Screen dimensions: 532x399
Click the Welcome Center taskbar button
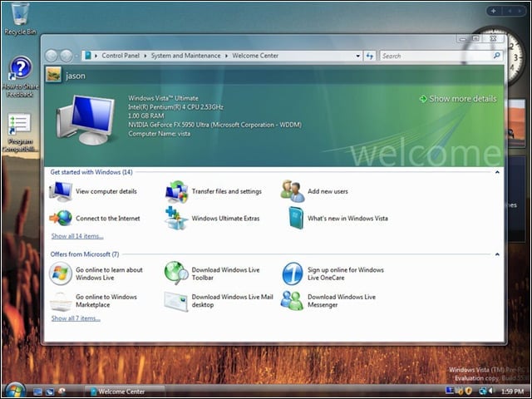pyautogui.click(x=125, y=392)
